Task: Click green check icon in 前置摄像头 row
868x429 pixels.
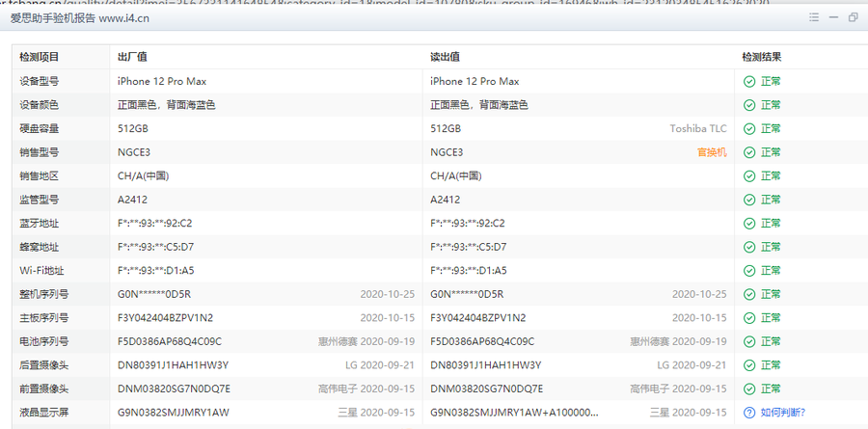Action: 749,389
